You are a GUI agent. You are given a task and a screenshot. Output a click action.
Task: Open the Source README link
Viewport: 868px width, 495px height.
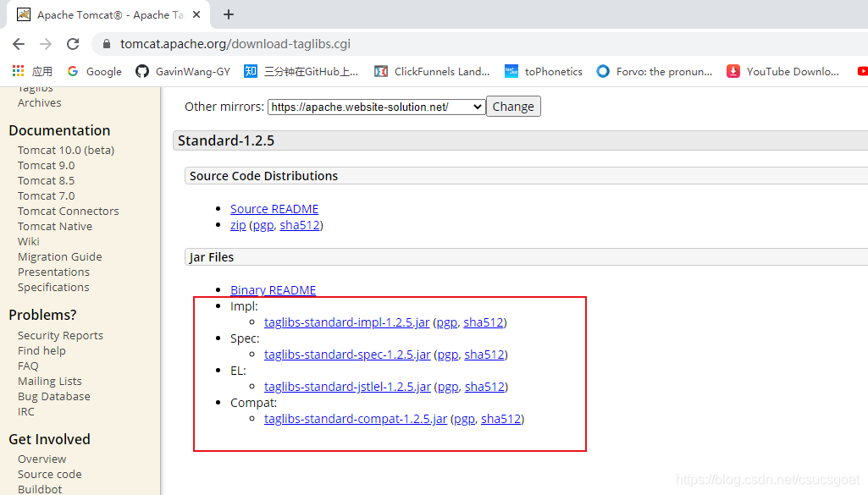click(274, 209)
